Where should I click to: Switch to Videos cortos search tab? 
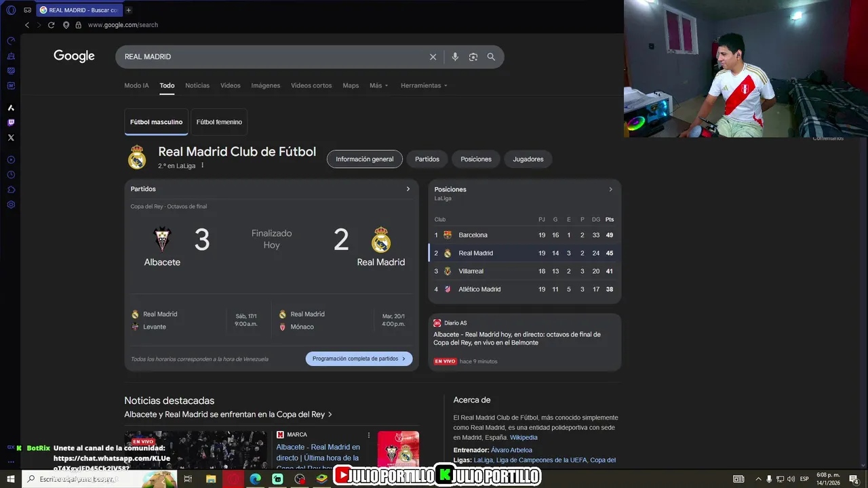311,85
